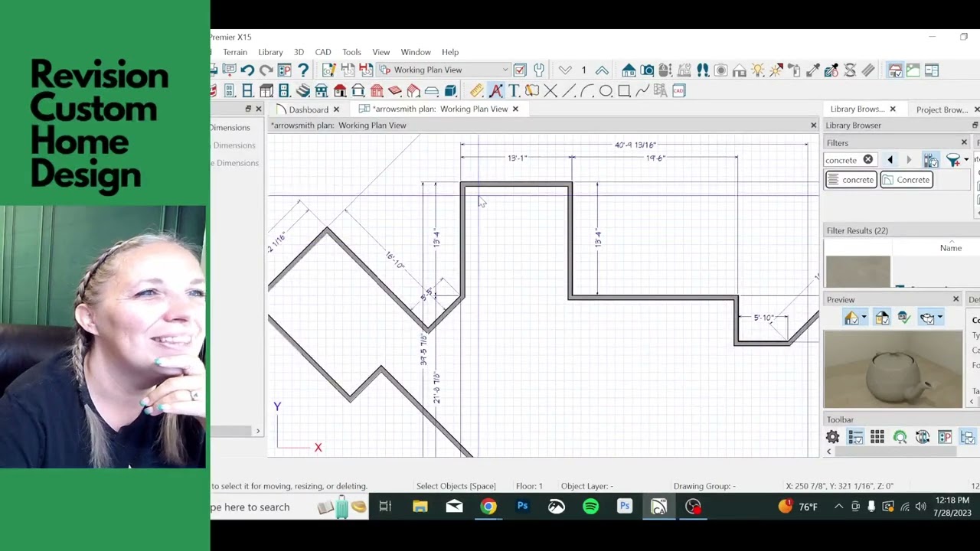
Task: Click the Save Plan View icon
Action: pos(348,70)
